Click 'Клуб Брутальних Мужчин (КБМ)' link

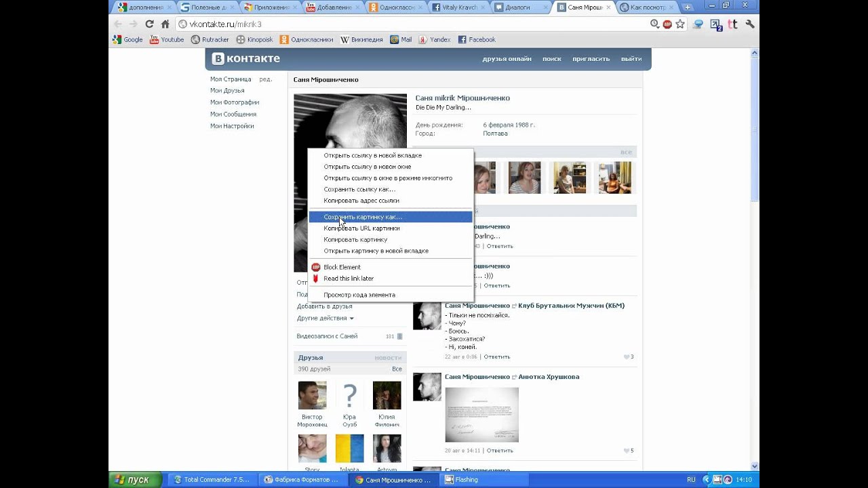coord(571,306)
